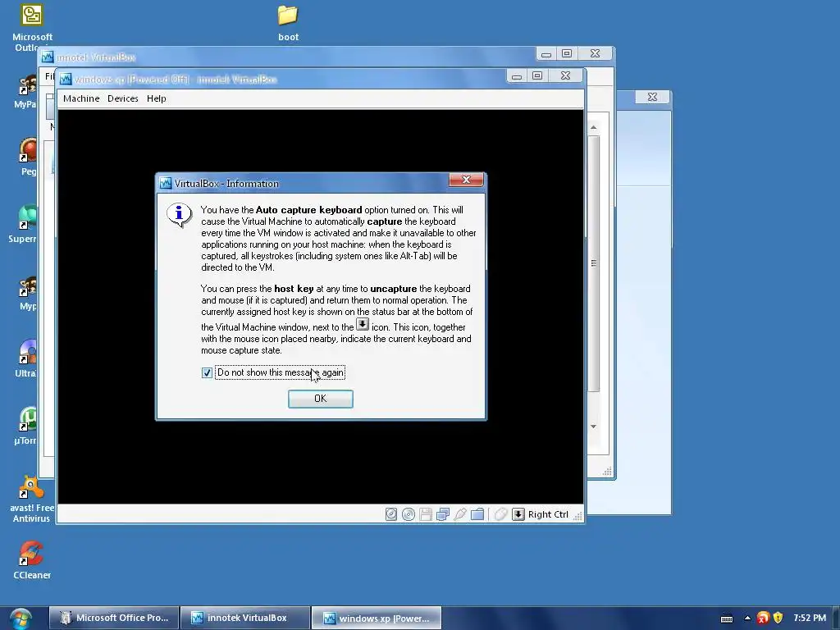The height and width of the screenshot is (630, 840).
Task: Maximize the windows xp VM window
Action: point(537,75)
